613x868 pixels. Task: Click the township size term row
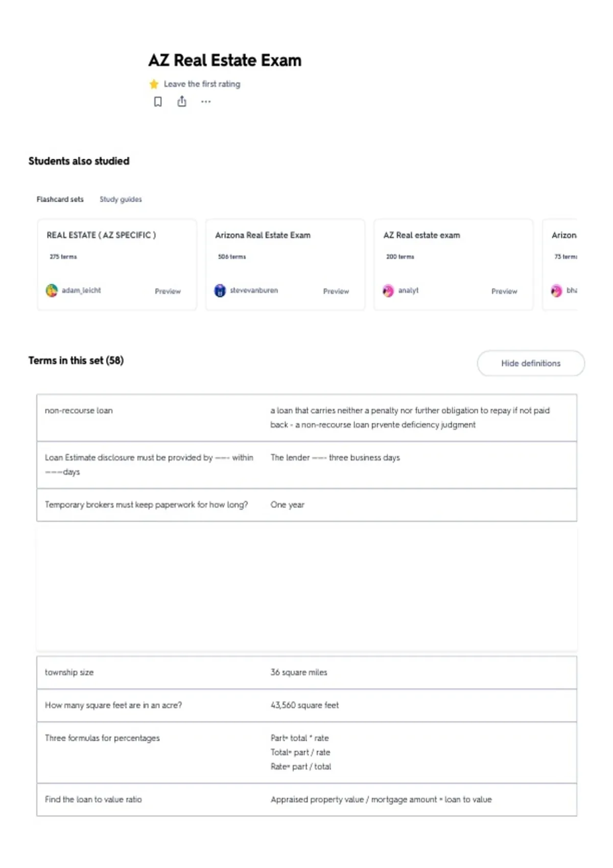306,672
